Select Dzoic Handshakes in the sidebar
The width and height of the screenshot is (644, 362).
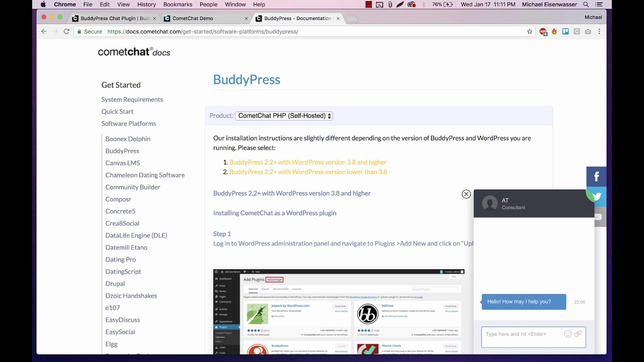pos(131,296)
